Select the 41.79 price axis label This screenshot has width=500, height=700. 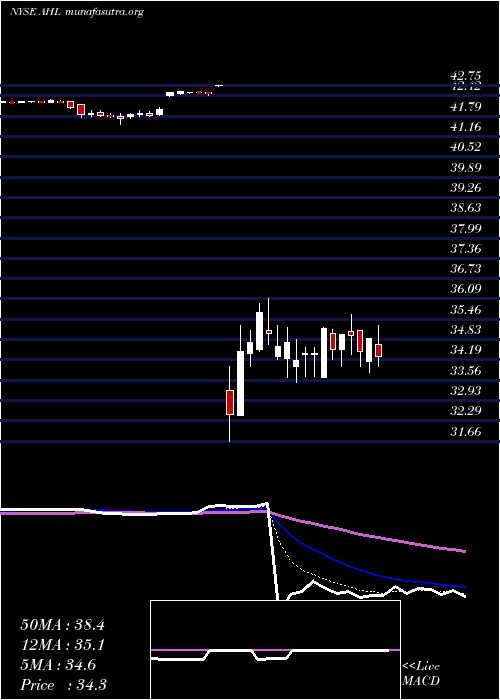tap(466, 107)
